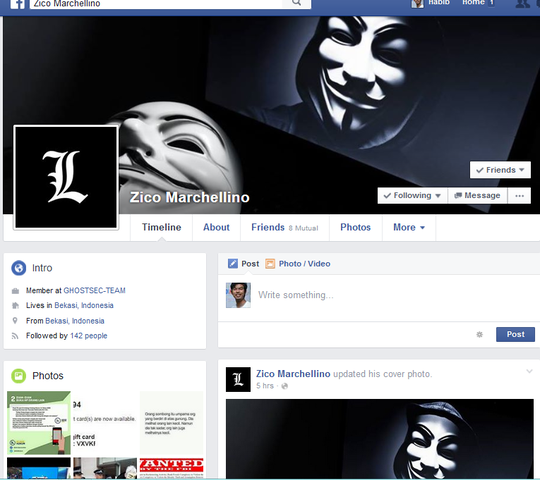Open the friend requests icon in top bar
The width and height of the screenshot is (540, 480).
(x=522, y=3)
